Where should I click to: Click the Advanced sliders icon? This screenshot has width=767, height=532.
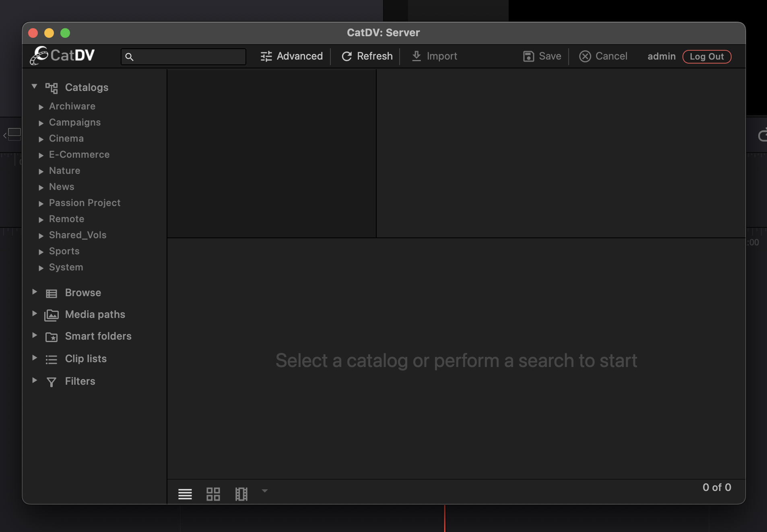[266, 56]
